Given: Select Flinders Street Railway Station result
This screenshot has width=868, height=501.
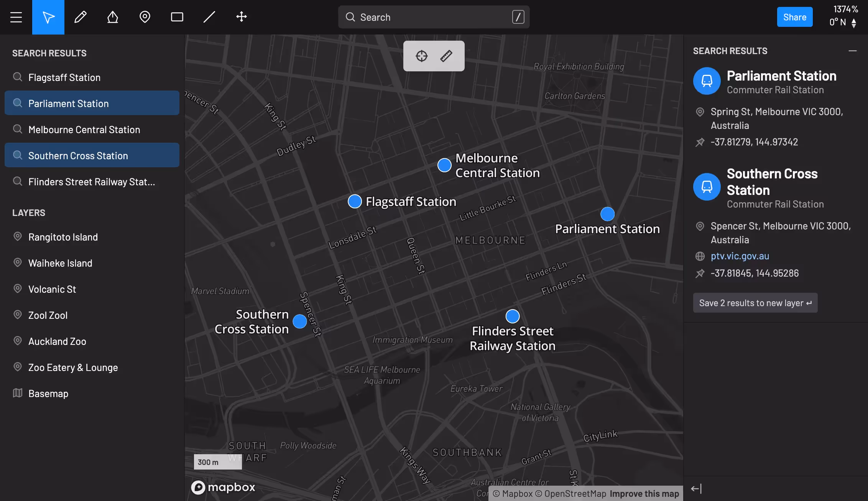Looking at the screenshot, I should coord(92,181).
